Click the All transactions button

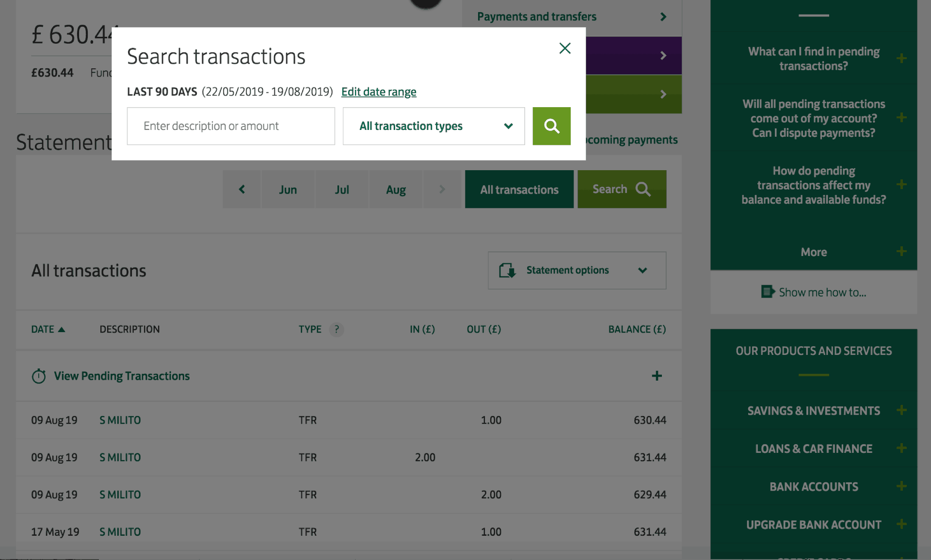coord(519,189)
